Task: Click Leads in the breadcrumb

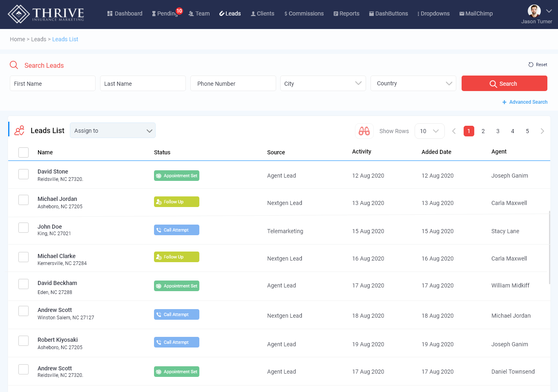Action: [38, 39]
